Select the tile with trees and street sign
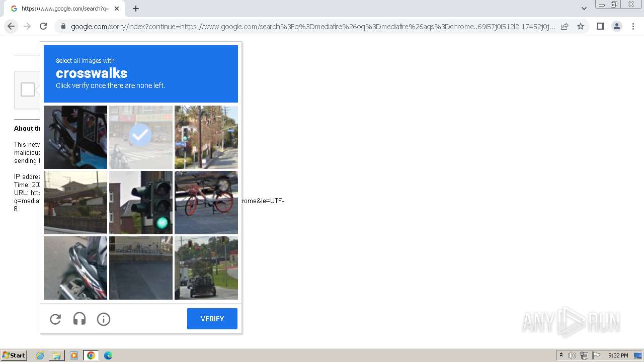644x362 pixels. (206, 137)
